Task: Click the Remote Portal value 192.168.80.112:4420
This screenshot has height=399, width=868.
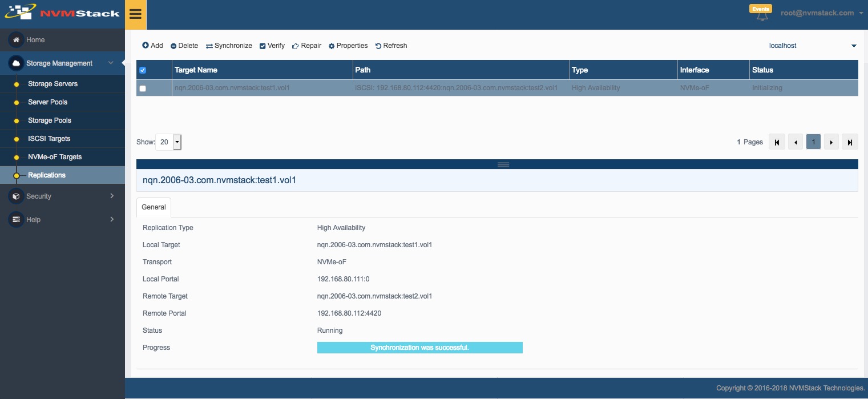Action: click(349, 313)
